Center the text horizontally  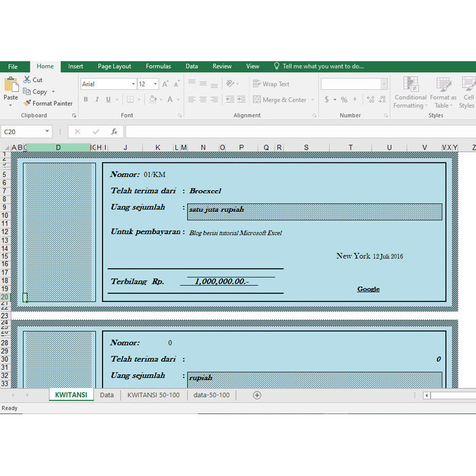(x=203, y=99)
